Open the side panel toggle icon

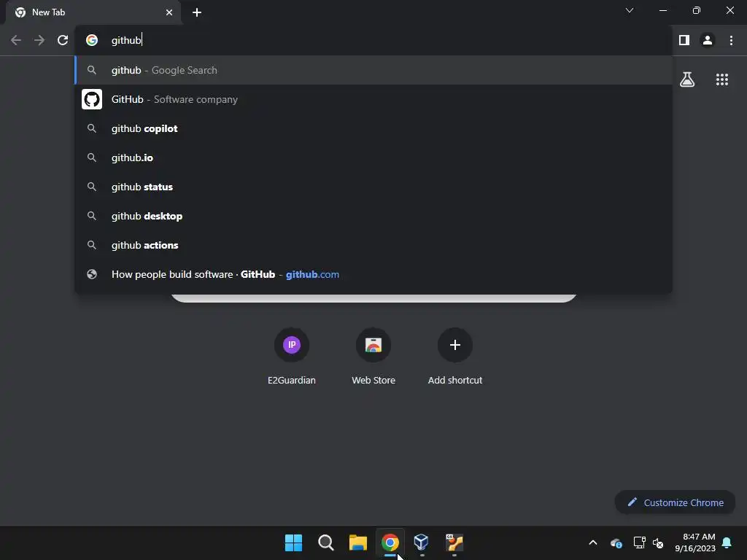point(684,41)
